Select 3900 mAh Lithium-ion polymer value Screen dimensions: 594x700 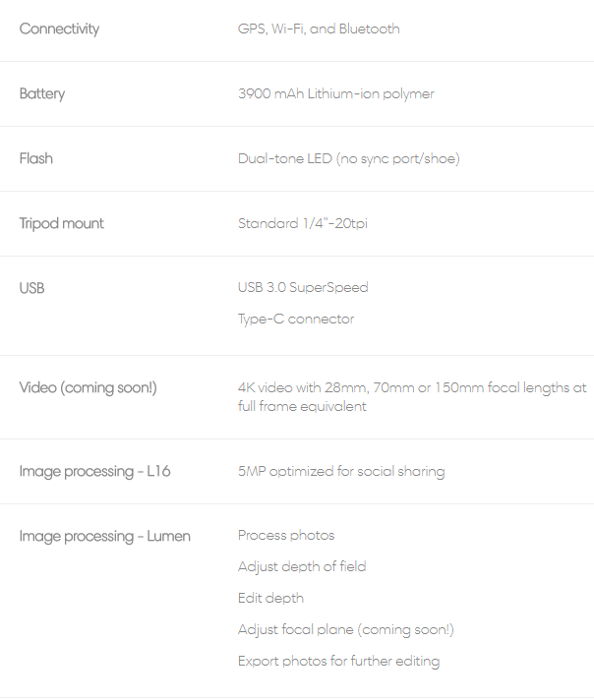point(336,93)
